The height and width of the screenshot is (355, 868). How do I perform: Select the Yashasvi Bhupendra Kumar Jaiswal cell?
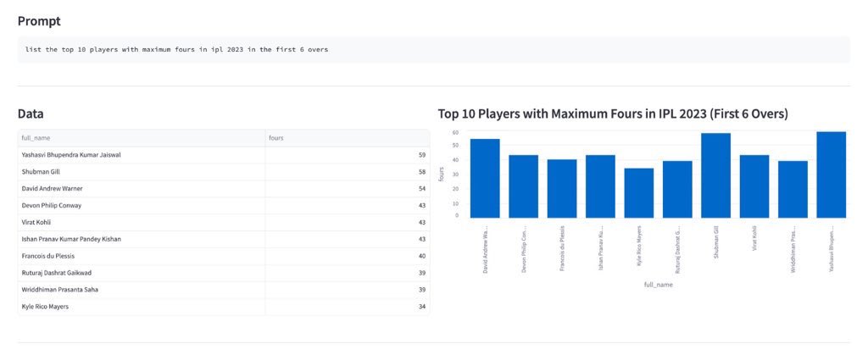click(x=142, y=155)
